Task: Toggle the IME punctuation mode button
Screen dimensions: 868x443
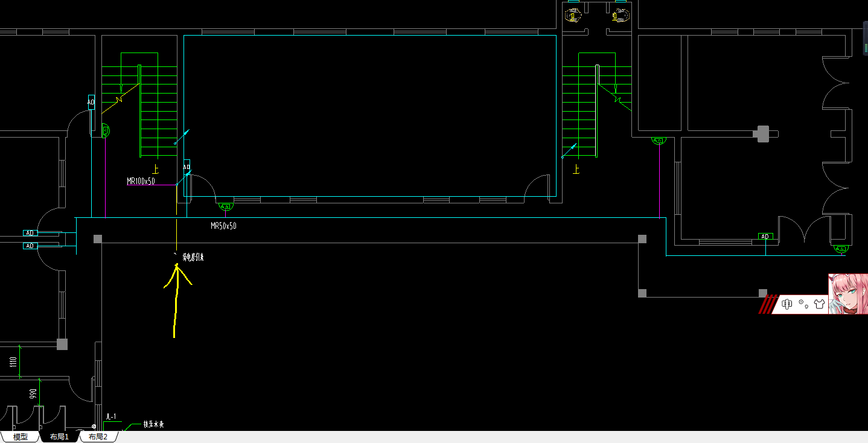Action: 803,304
